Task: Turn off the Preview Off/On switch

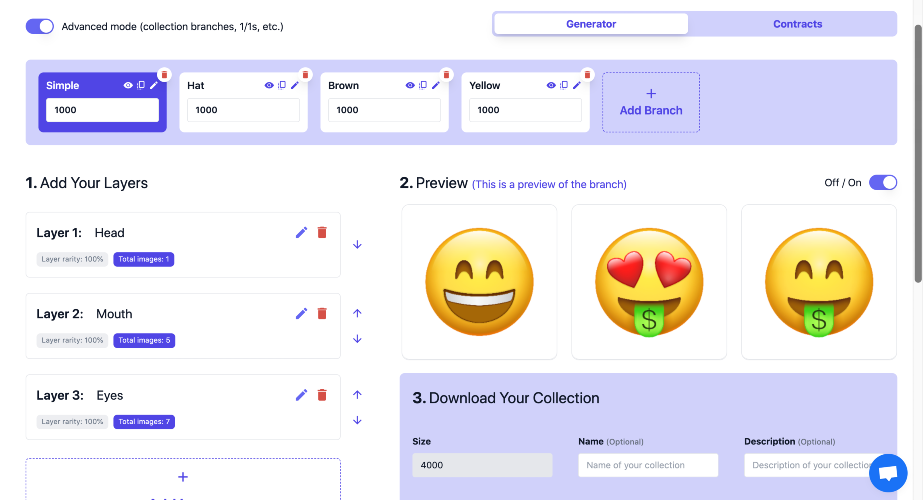Action: pos(883,183)
